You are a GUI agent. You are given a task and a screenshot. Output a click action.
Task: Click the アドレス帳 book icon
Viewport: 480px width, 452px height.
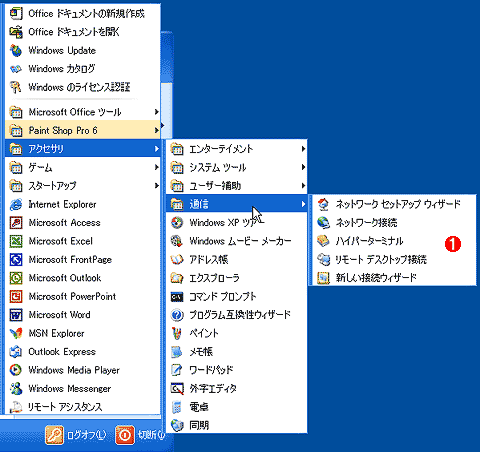[177, 259]
